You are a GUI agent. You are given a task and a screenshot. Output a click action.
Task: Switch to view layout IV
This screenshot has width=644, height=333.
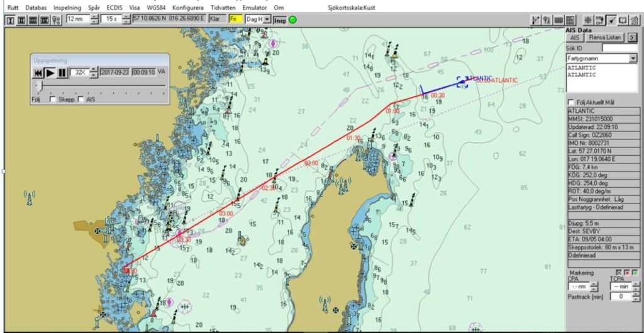[45, 20]
